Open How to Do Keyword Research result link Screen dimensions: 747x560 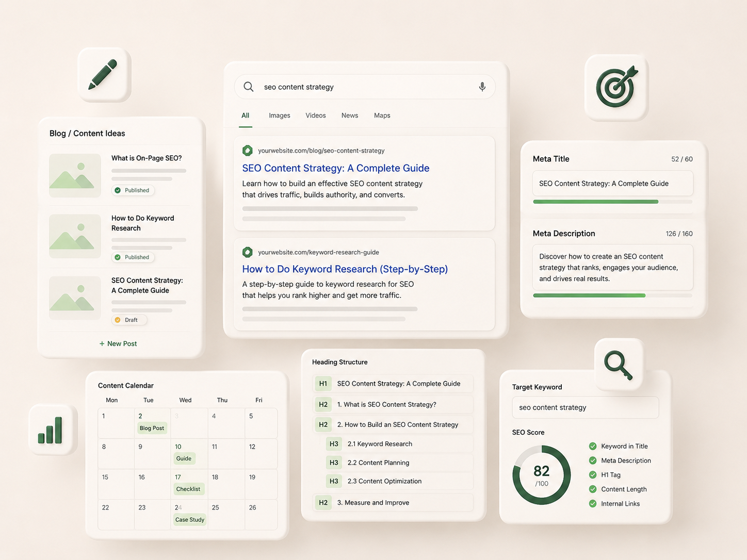pyautogui.click(x=345, y=269)
